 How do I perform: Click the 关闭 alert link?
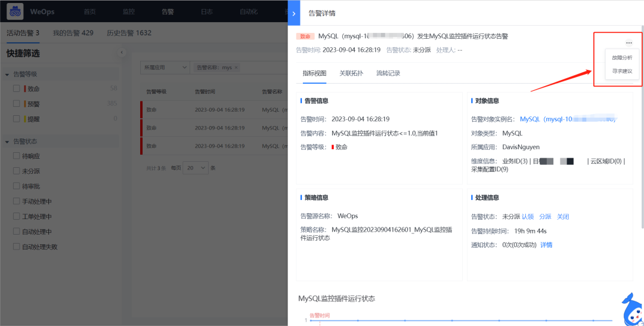[x=563, y=217]
